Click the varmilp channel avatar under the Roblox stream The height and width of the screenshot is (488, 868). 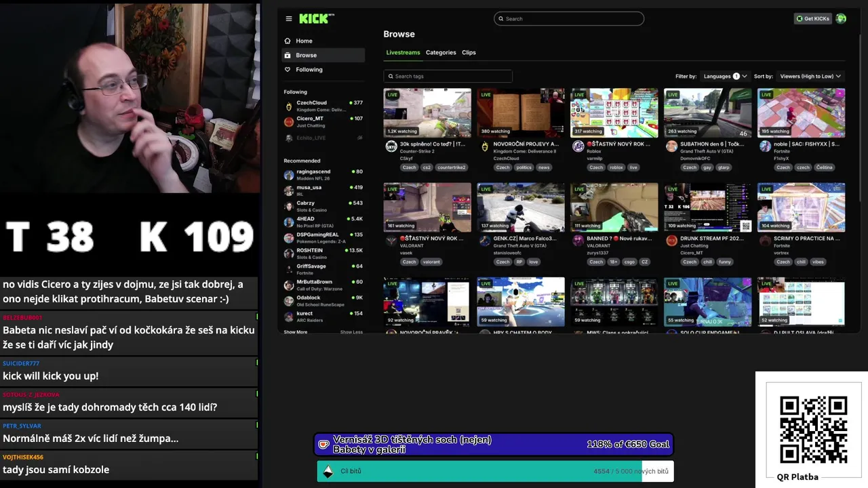(578, 146)
